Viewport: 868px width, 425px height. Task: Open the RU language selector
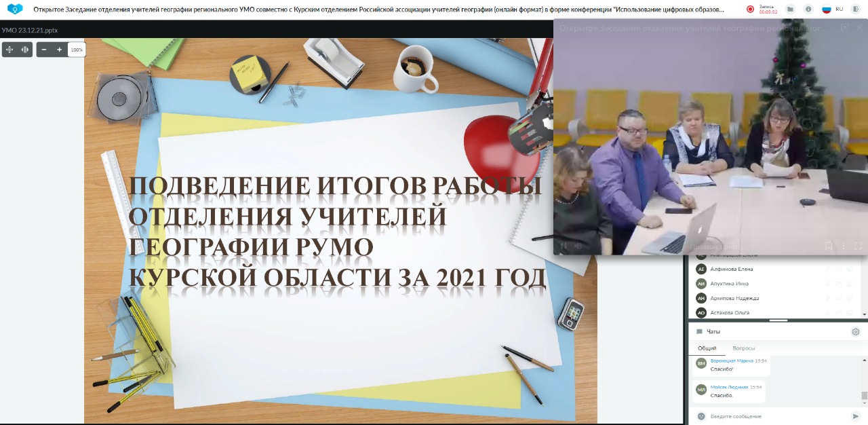[x=840, y=10]
